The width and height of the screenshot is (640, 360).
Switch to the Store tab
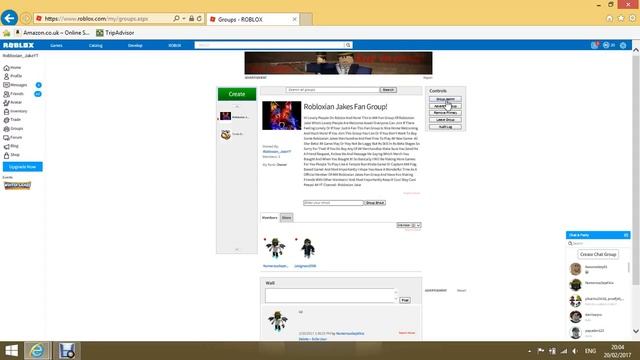(x=287, y=218)
